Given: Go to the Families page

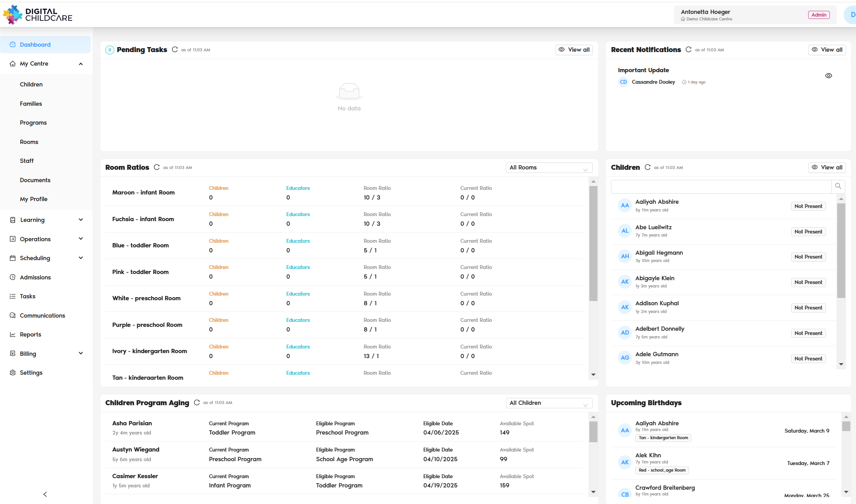Looking at the screenshot, I should coord(31,104).
